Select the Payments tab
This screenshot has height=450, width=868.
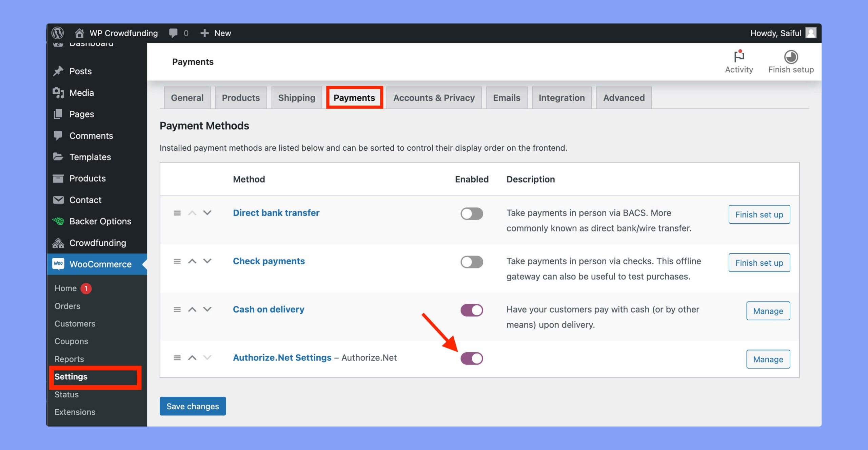(354, 98)
